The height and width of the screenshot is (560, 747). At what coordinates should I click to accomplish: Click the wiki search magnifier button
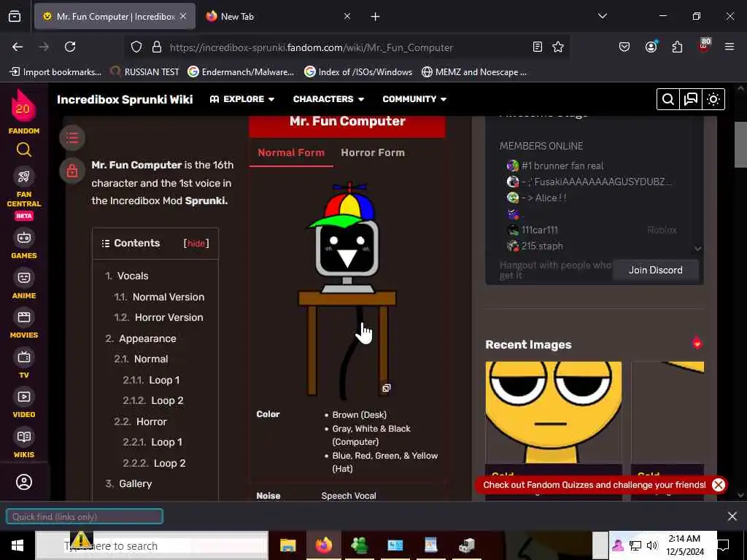pyautogui.click(x=668, y=99)
